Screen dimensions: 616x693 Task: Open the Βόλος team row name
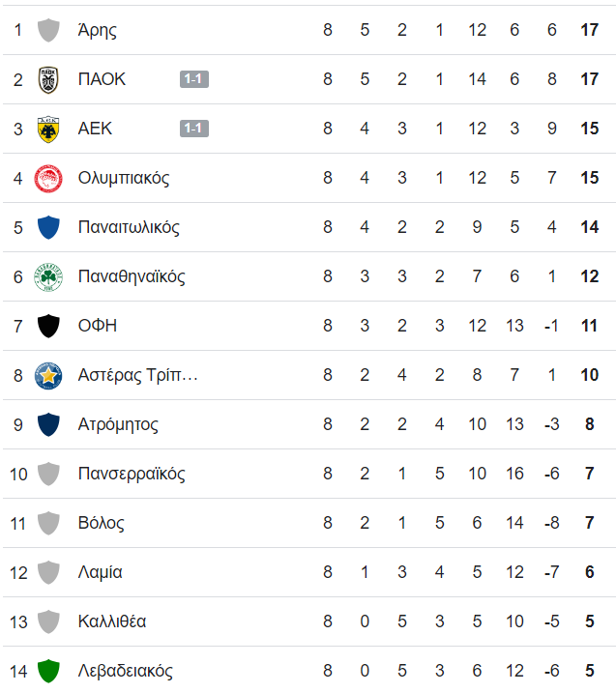(101, 523)
